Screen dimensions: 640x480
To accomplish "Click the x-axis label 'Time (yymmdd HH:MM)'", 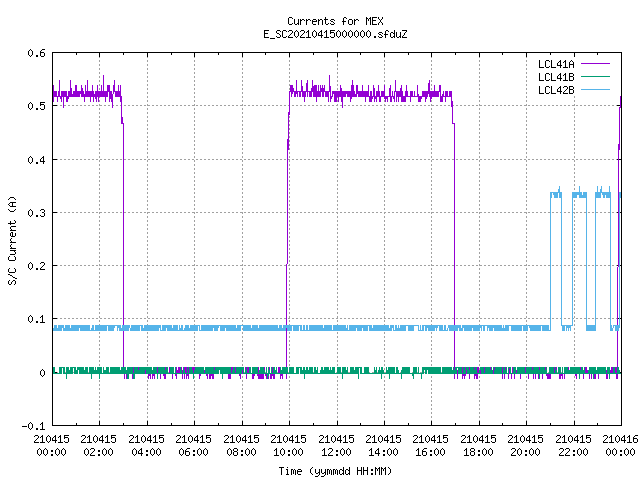I will pyautogui.click(x=335, y=471).
